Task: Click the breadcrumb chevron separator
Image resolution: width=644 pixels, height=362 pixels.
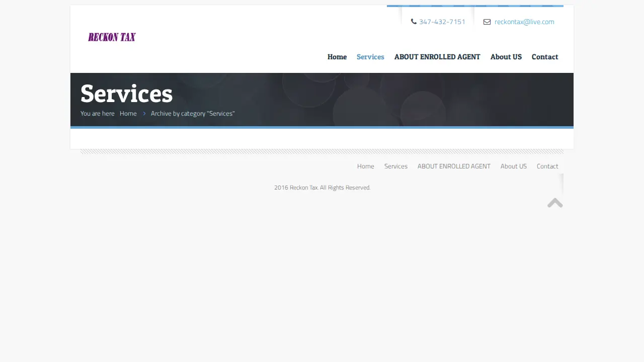Action: [144, 114]
